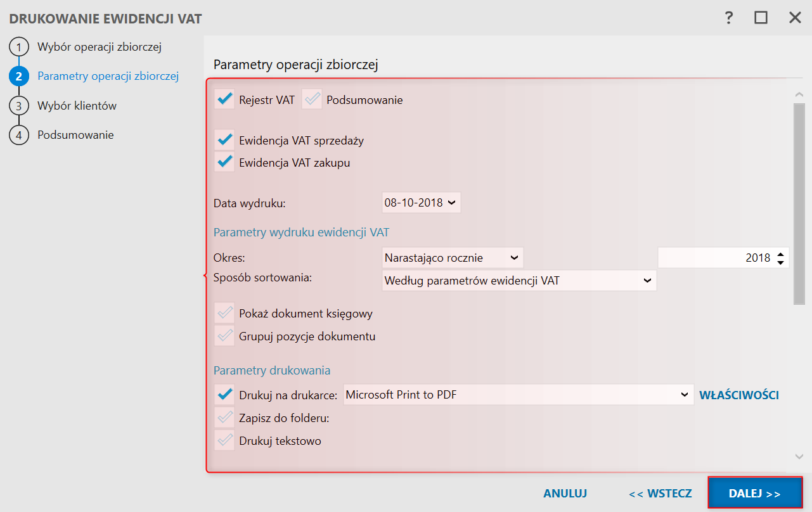Select Wybór operacji zbiorczej step
This screenshot has height=512, width=812.
(100, 47)
